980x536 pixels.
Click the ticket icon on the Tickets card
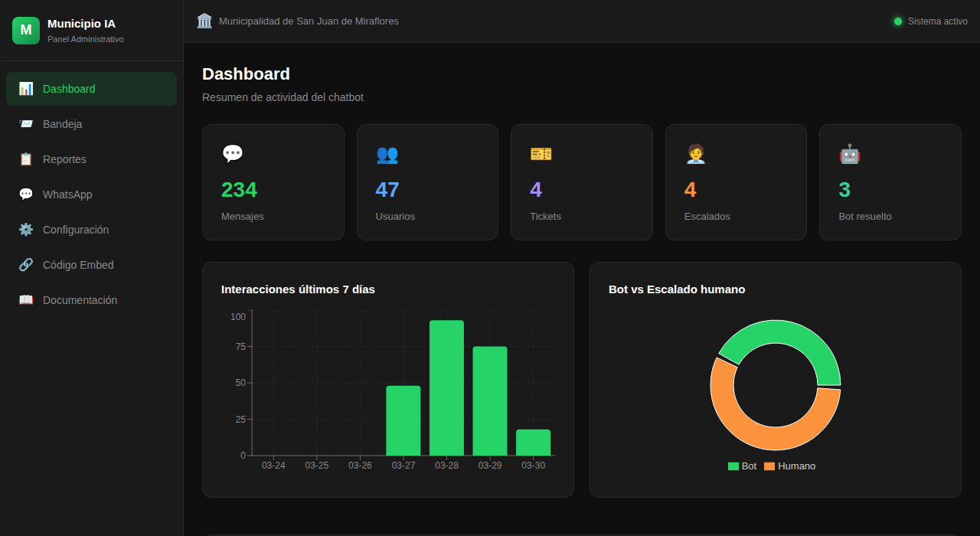pyautogui.click(x=541, y=154)
